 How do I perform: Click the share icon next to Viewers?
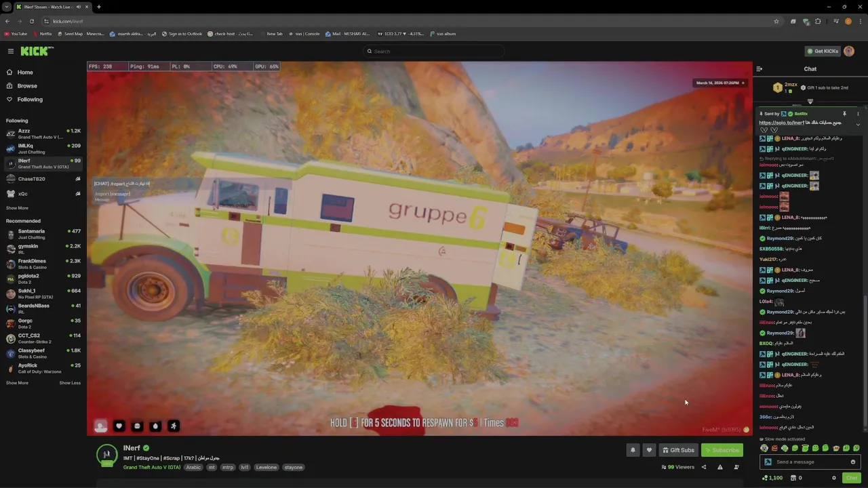pyautogui.click(x=703, y=467)
